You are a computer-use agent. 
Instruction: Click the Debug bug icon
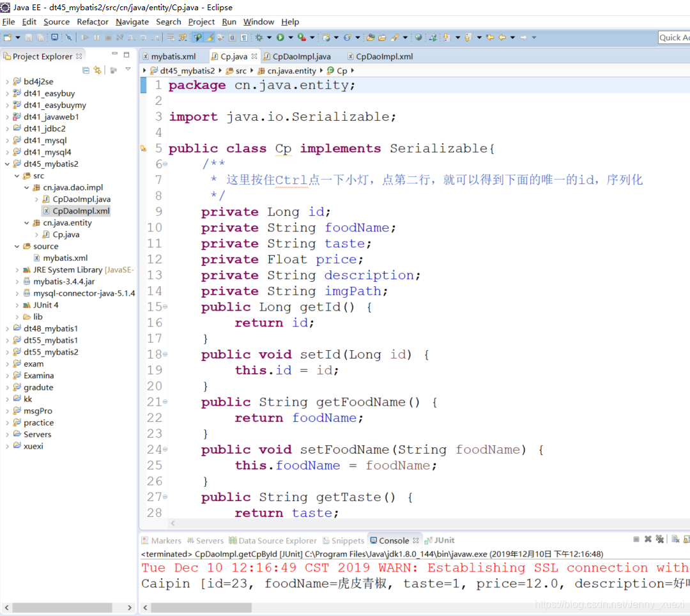click(x=259, y=38)
